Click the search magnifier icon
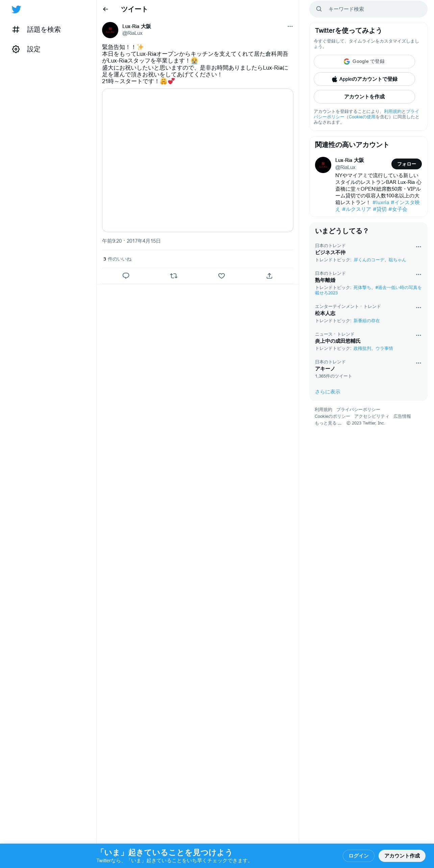The image size is (434, 868). tap(319, 9)
